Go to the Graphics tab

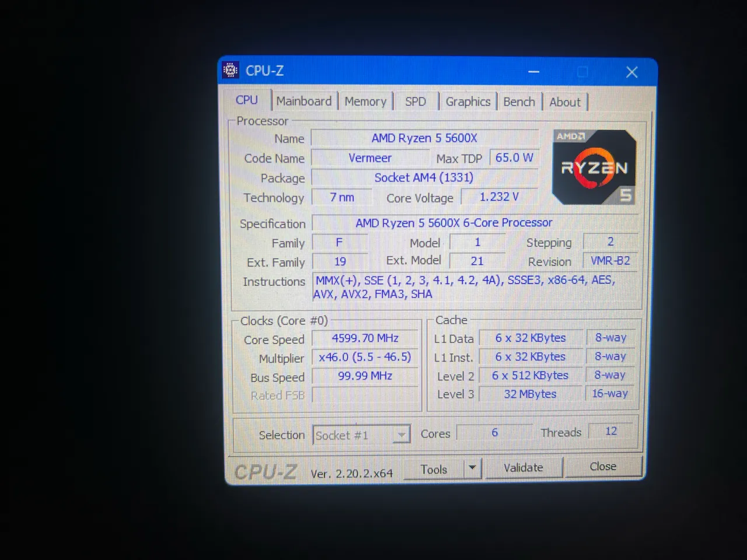[x=468, y=101]
